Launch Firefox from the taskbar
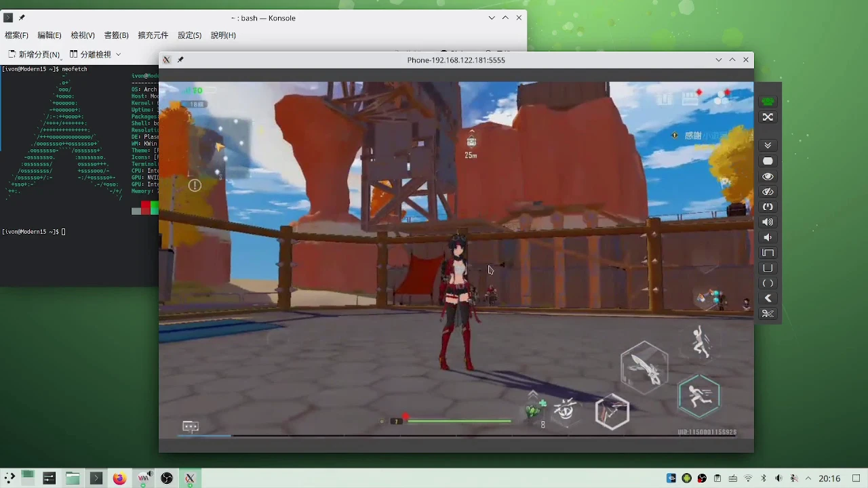The height and width of the screenshot is (488, 868). (119, 479)
